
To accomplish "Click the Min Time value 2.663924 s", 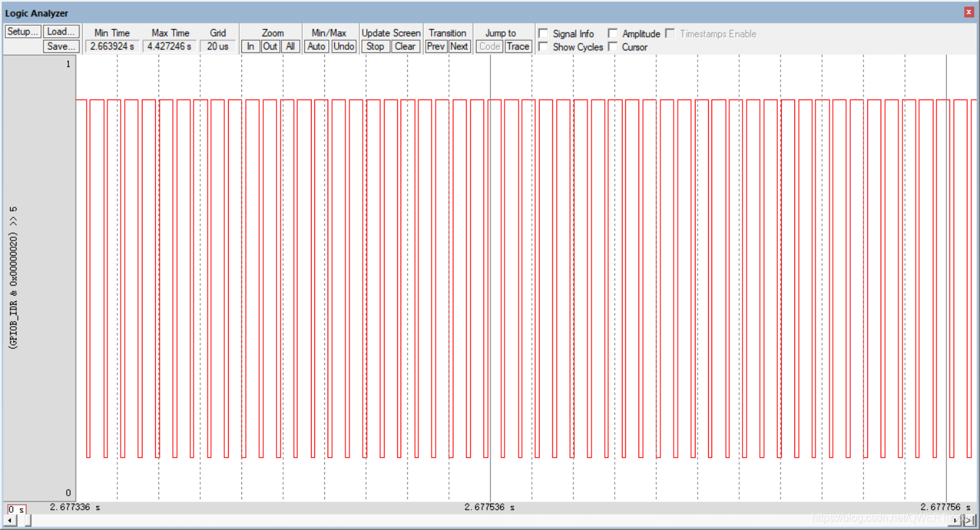I will (112, 46).
